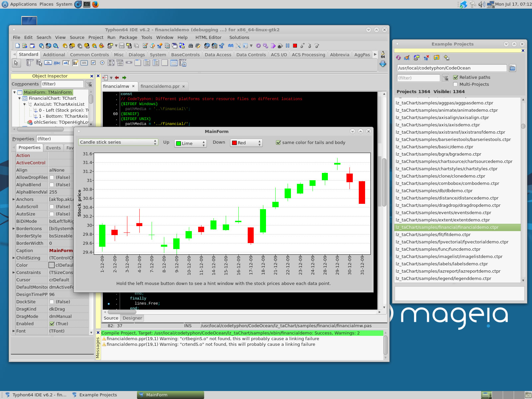
Task: Click the blue download arrow icon
Action: (x=383, y=64)
